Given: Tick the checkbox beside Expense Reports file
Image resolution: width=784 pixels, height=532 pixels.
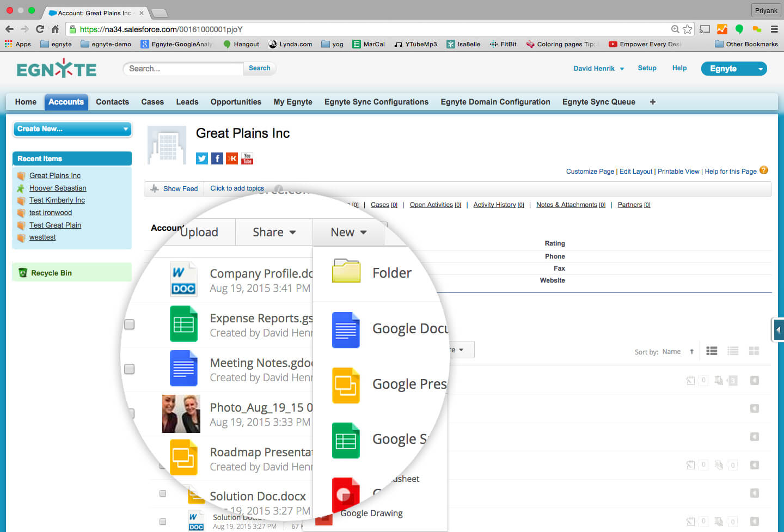Looking at the screenshot, I should (x=130, y=325).
